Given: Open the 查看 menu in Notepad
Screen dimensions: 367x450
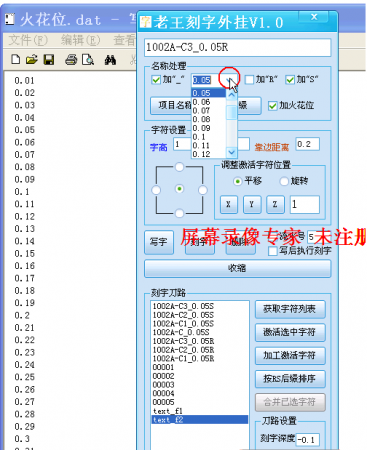Looking at the screenshot, I should tap(124, 40).
